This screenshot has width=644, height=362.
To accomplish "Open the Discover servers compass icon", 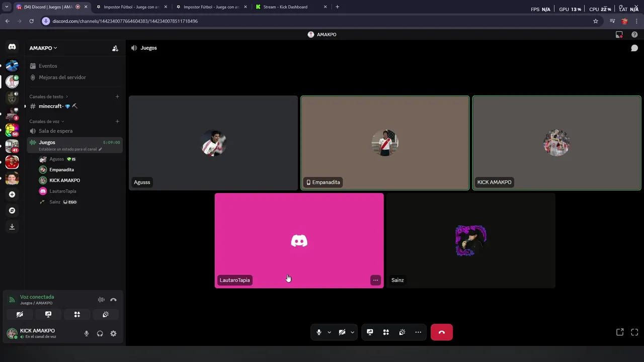I will coord(12,211).
